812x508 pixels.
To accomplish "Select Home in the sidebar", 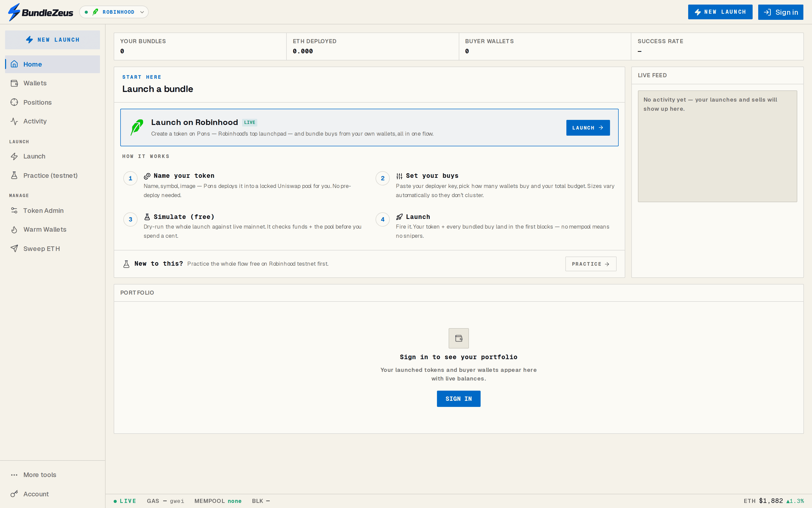I will click(x=52, y=64).
